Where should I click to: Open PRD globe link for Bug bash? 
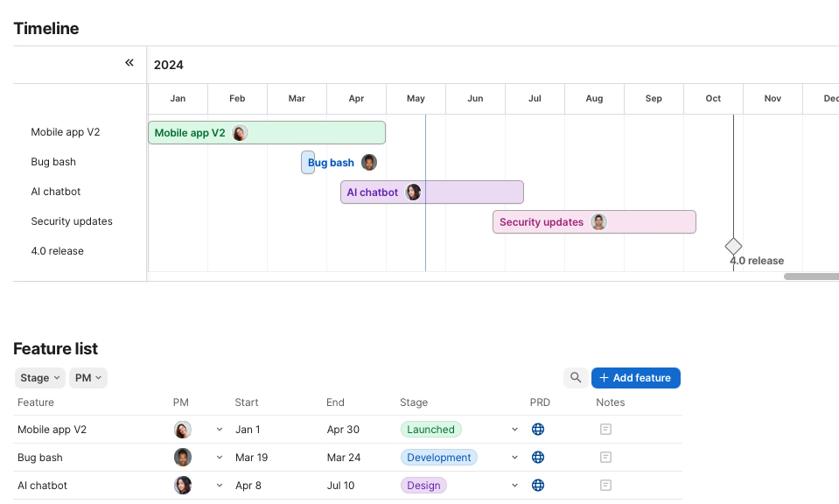coord(538,458)
